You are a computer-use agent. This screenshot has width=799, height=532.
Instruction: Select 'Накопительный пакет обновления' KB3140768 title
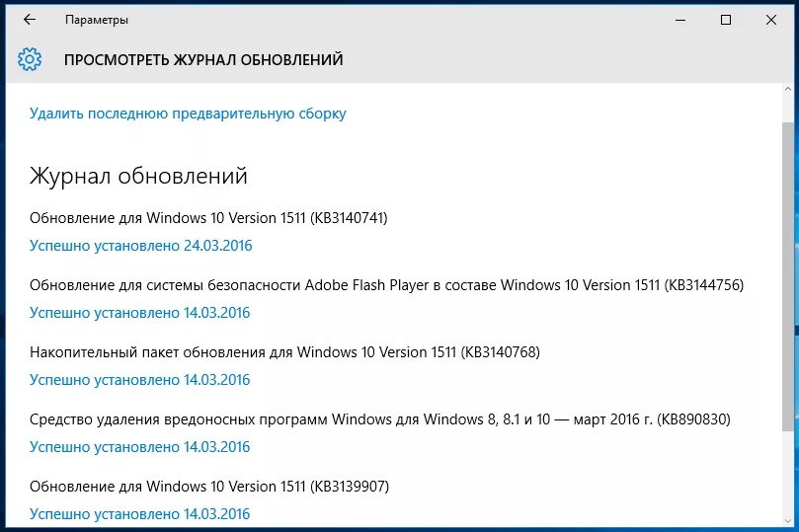click(284, 352)
